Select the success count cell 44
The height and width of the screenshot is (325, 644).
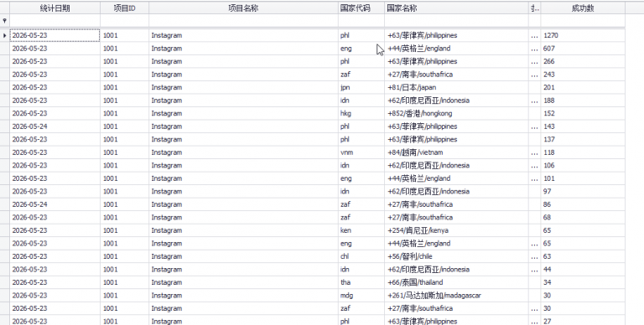click(583, 269)
